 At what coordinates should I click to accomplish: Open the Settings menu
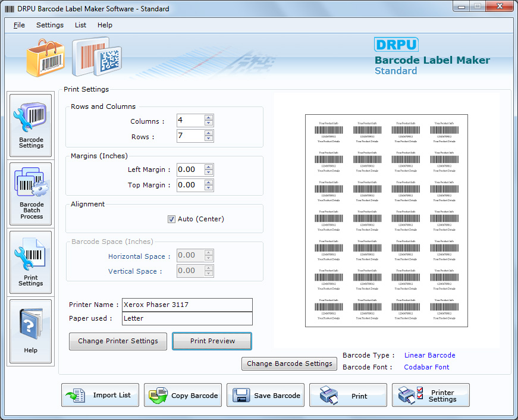point(49,25)
